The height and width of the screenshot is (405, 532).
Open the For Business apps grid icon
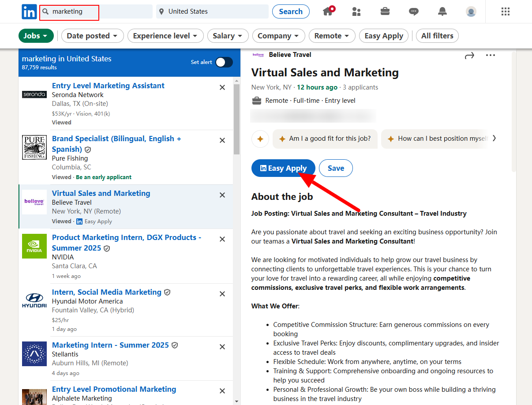pyautogui.click(x=505, y=11)
